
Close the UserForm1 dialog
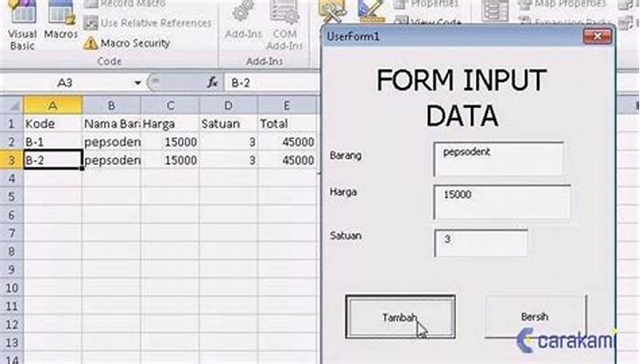[597, 36]
